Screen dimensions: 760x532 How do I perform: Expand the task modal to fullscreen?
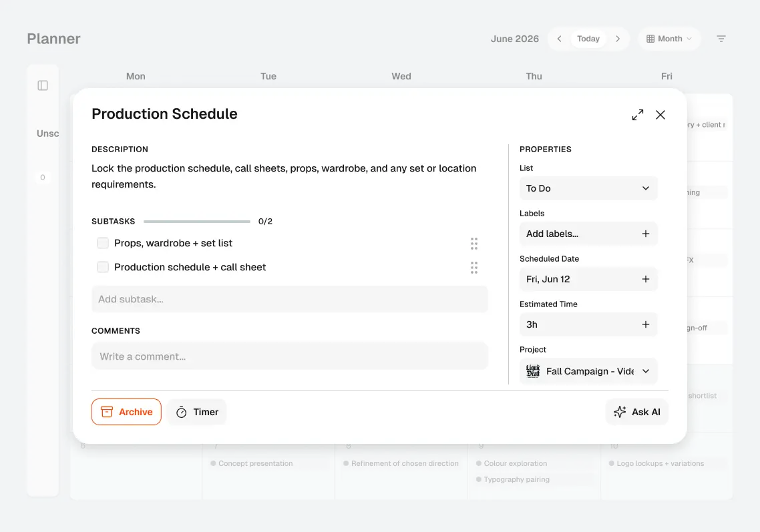637,115
